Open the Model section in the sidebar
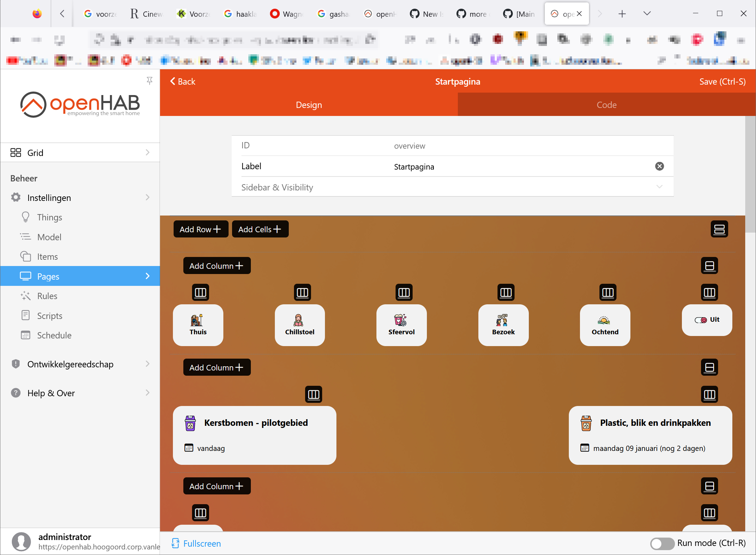 (x=49, y=237)
